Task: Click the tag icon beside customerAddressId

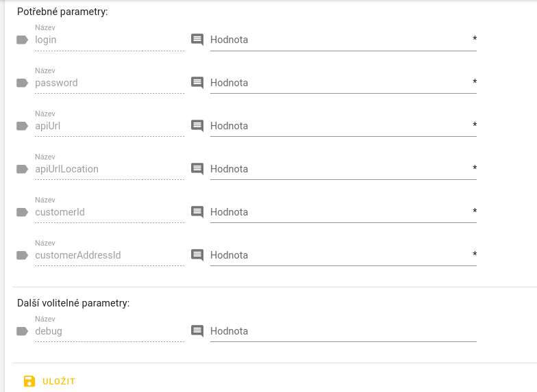Action: (x=22, y=255)
